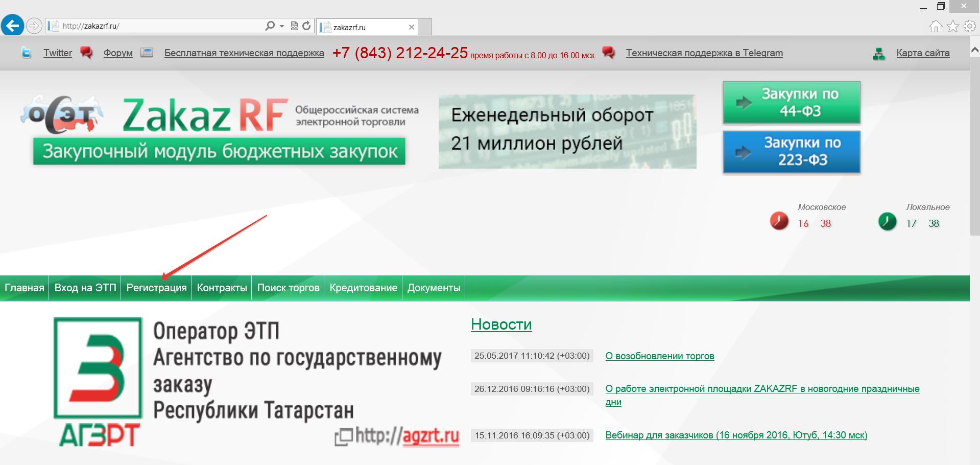
Task: Refresh the page using the reload icon
Action: click(306, 26)
